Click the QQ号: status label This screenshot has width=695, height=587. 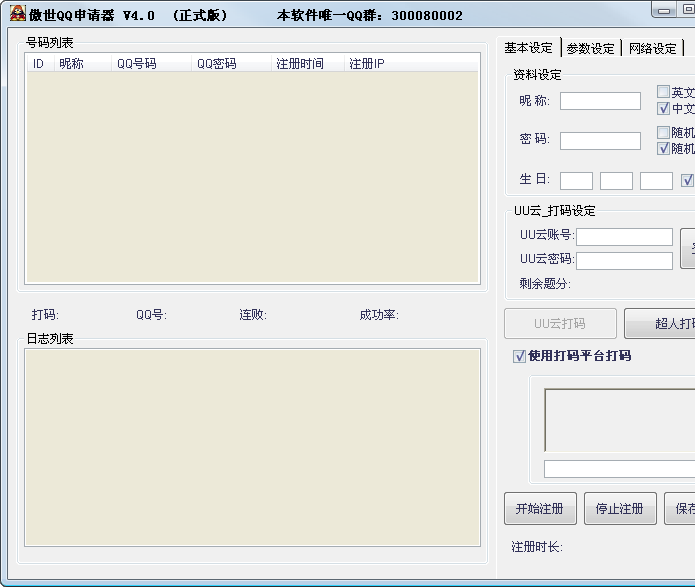pyautogui.click(x=151, y=315)
